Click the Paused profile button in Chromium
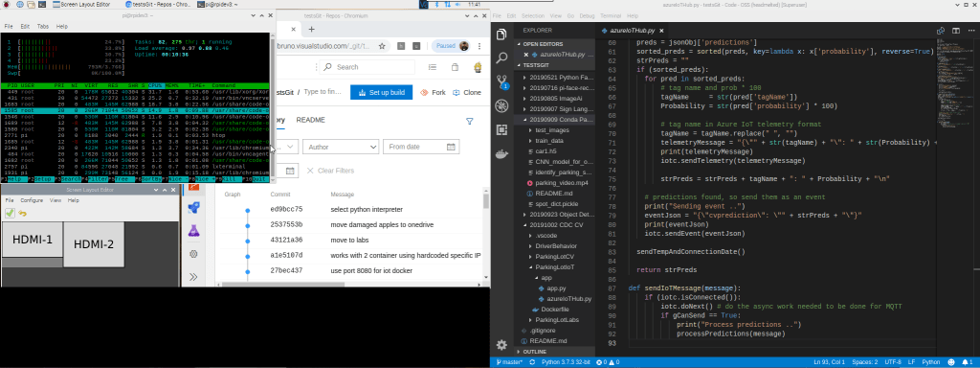Image resolution: width=980 pixels, height=368 pixels. 451,46
